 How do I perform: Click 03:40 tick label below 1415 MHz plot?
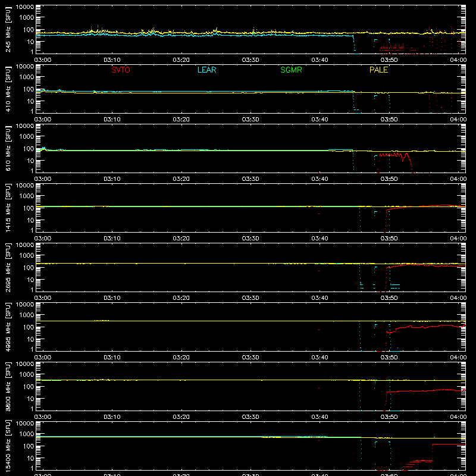click(320, 239)
